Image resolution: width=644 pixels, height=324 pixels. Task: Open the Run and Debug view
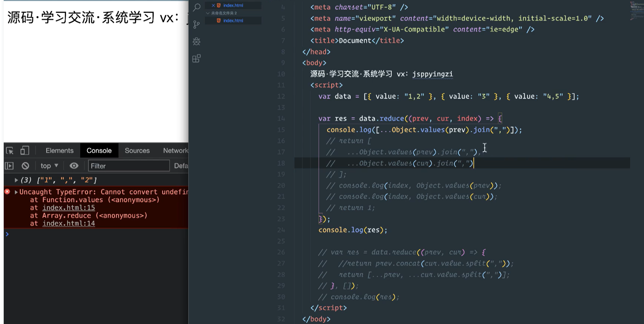click(x=197, y=41)
